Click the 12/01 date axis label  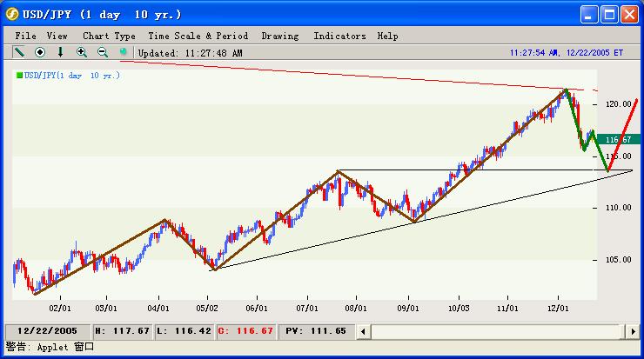pos(558,308)
